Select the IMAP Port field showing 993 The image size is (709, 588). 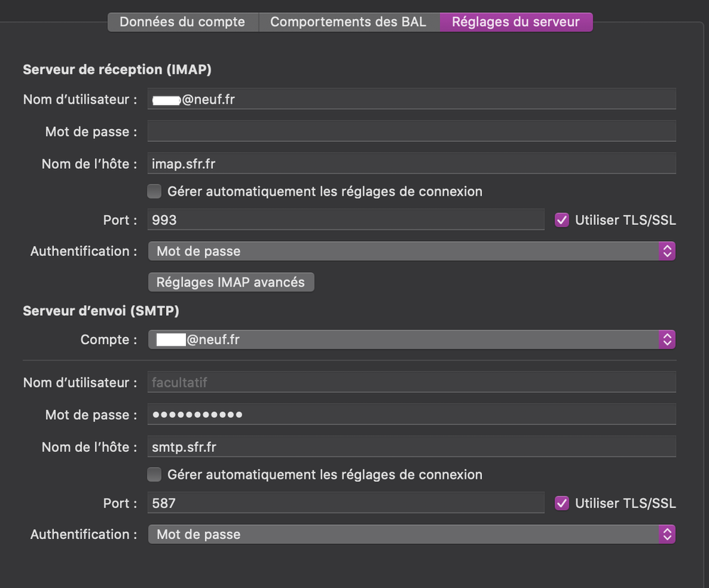point(346,220)
